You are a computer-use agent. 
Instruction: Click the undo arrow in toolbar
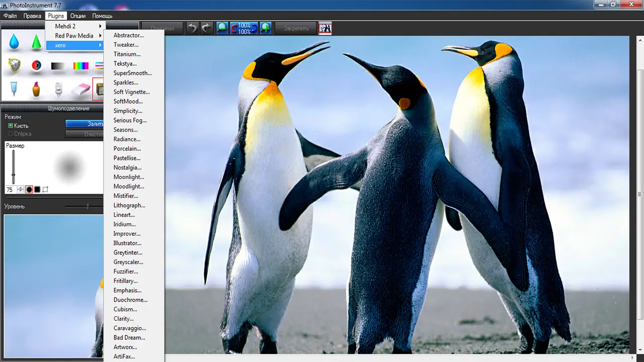(192, 28)
